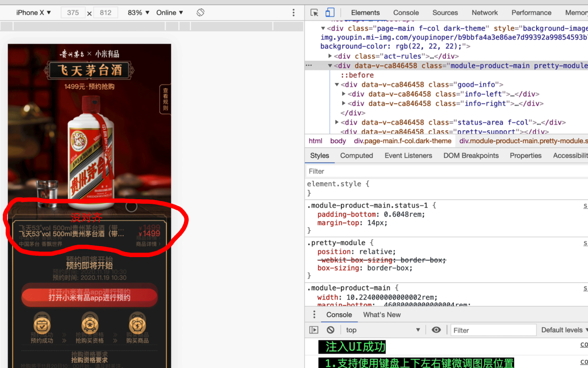The image size is (588, 368).
Task: Switch to the Console tab at top
Action: coord(406,12)
